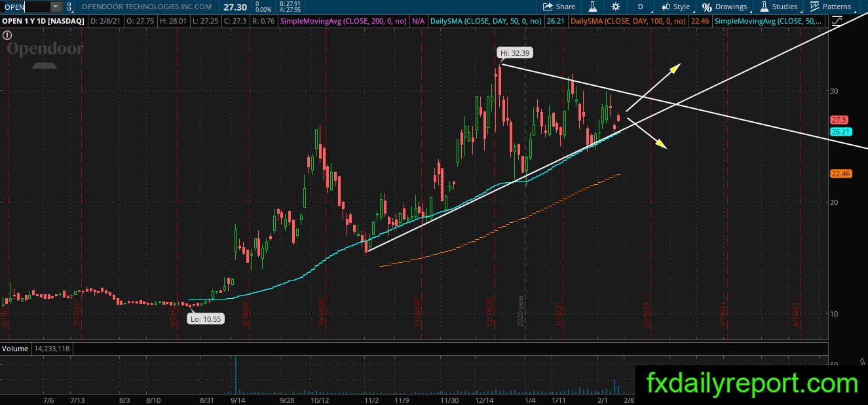Click the percent icon of Drawings
The width and height of the screenshot is (868, 405).
pyautogui.click(x=707, y=7)
